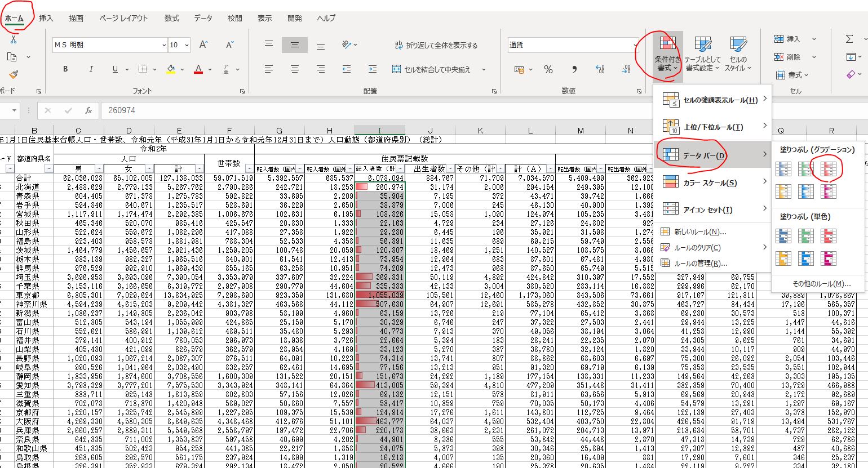Apply the solid blue data bar preset

[x=783, y=236]
